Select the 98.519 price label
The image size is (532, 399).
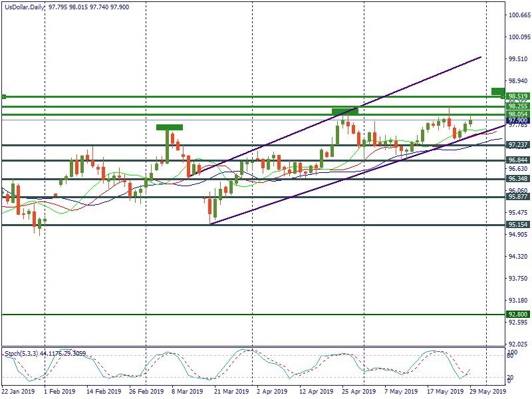coord(517,97)
